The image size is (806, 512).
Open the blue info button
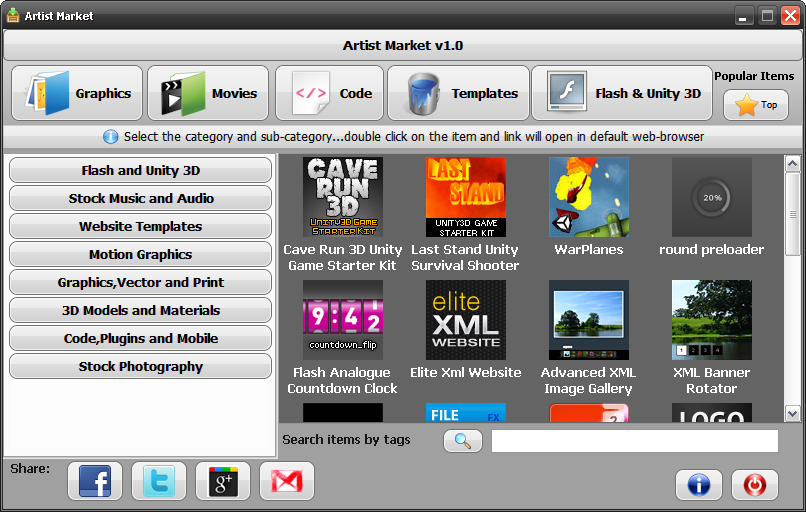tap(699, 485)
